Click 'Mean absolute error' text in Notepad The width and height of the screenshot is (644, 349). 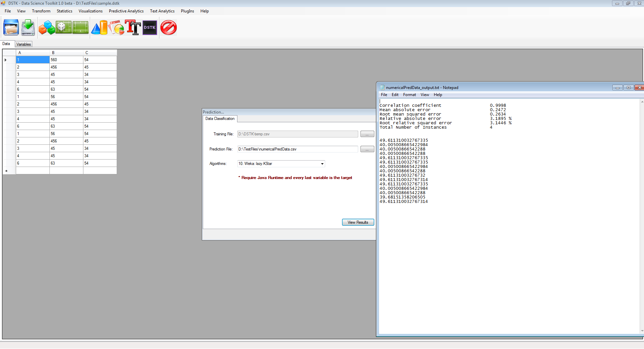point(405,110)
